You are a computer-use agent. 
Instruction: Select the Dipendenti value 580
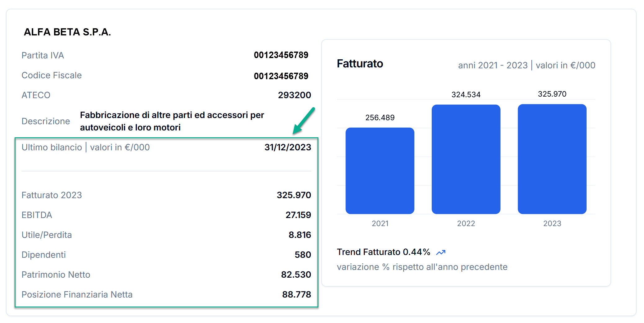click(303, 255)
